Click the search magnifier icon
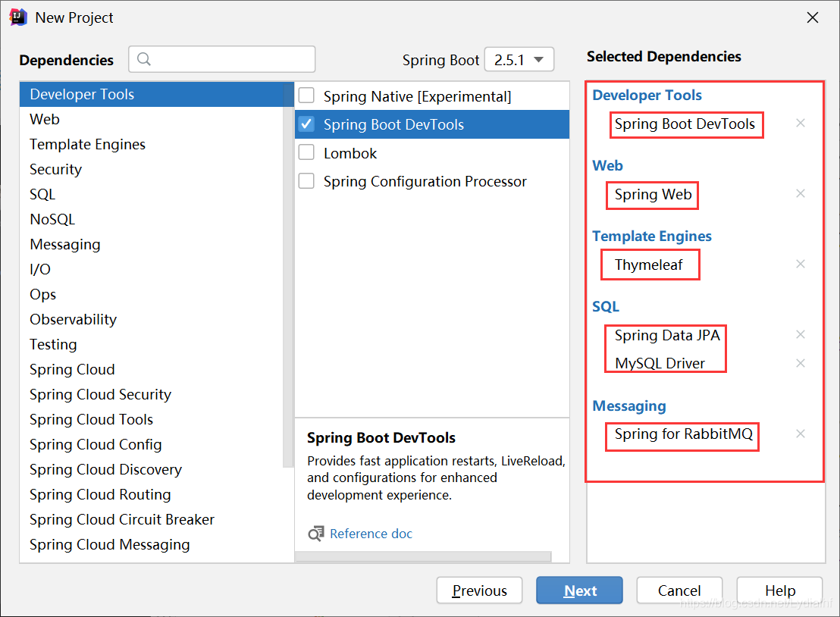840x617 pixels. click(x=143, y=59)
